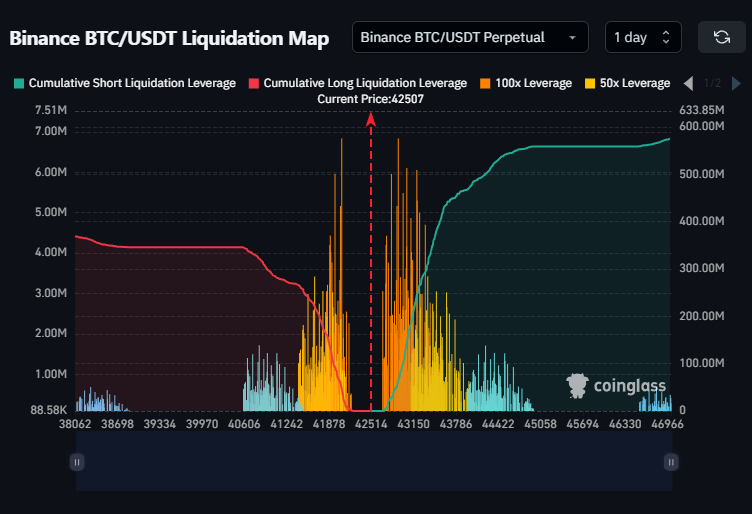The image size is (752, 514).
Task: Click the orange 100x leverage swatch
Action: pyautogui.click(x=485, y=83)
